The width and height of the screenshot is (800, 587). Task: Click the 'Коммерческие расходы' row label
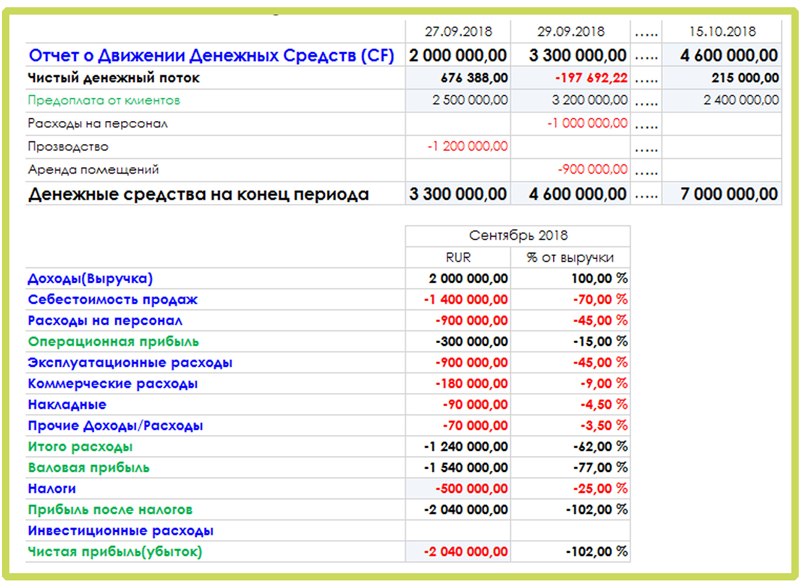click(x=112, y=384)
